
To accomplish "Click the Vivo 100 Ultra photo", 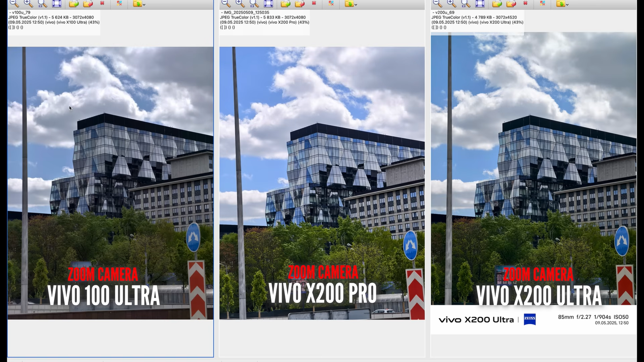I will click(111, 183).
